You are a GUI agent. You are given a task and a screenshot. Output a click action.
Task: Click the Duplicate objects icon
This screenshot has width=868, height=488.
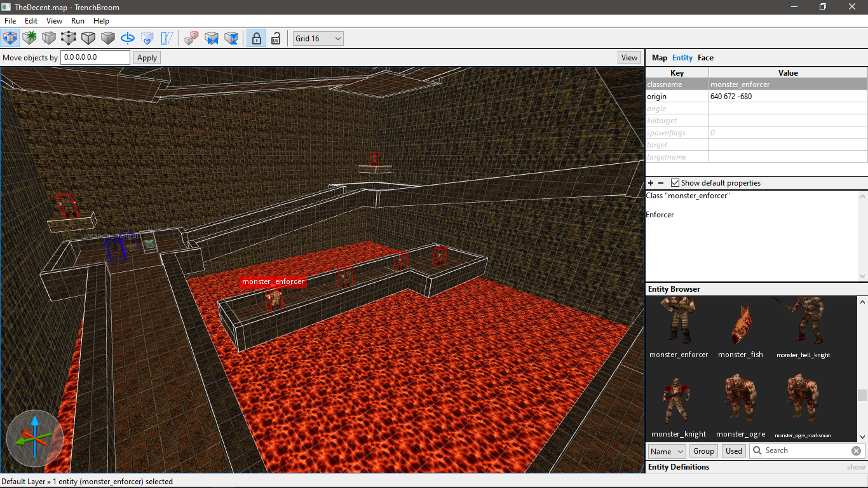191,38
